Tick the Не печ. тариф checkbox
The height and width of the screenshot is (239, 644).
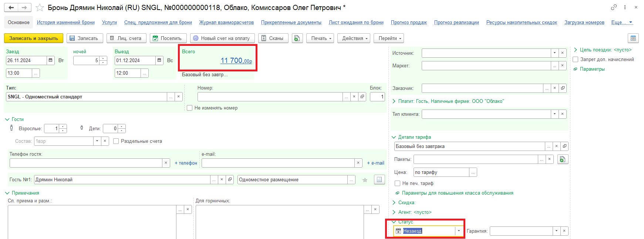(x=398, y=184)
